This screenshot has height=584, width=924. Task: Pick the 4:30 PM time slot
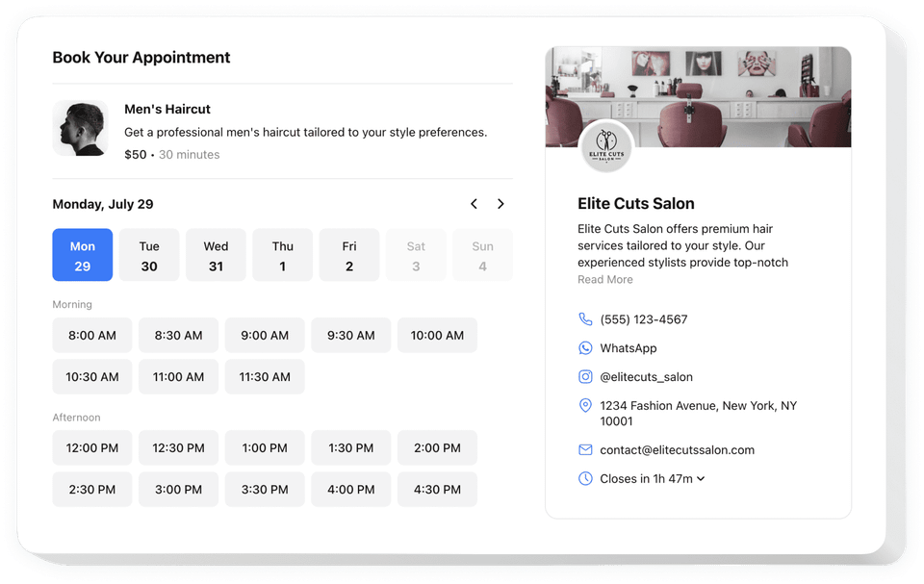click(x=437, y=489)
